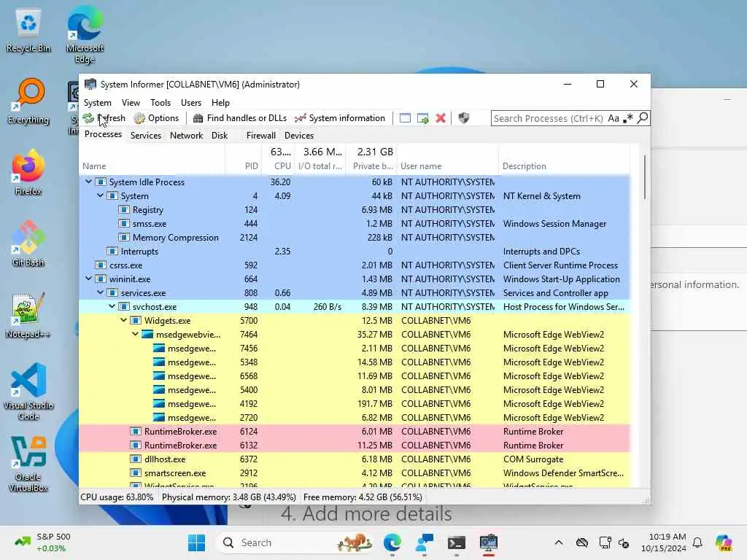Click Physical memory status entry
Viewport: 747px width, 560px height.
click(x=228, y=497)
